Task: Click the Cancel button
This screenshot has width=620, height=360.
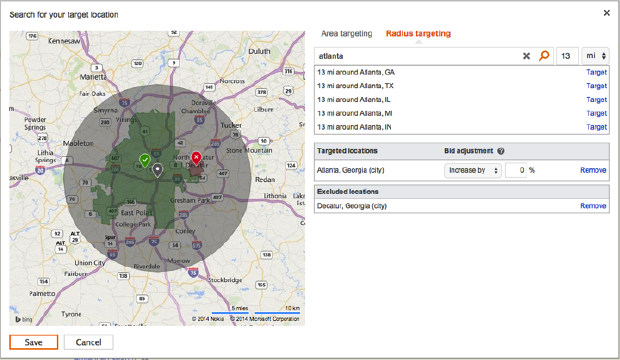Action: 89,342
